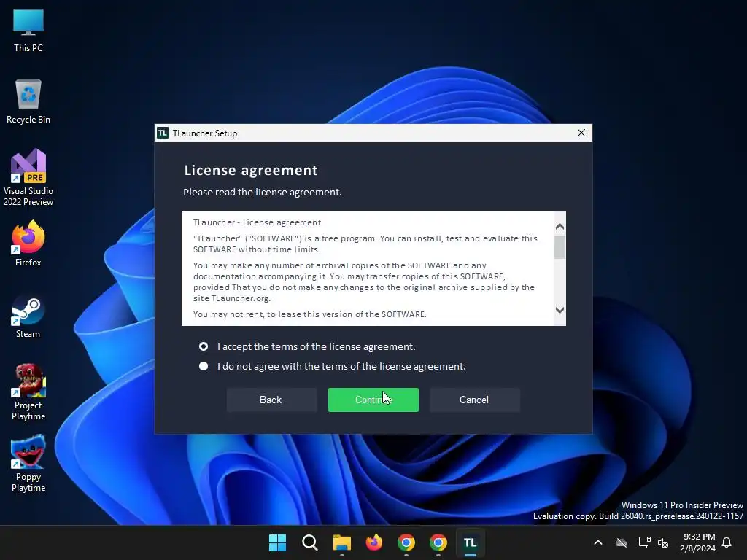The width and height of the screenshot is (747, 560).
Task: Select the Steam desktop shortcut
Action: tap(28, 316)
